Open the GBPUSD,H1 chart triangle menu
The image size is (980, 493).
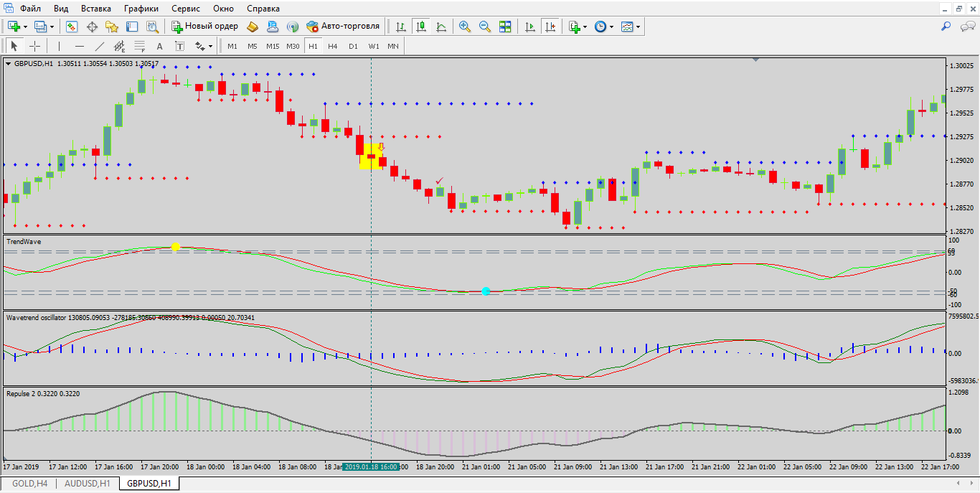tap(9, 63)
